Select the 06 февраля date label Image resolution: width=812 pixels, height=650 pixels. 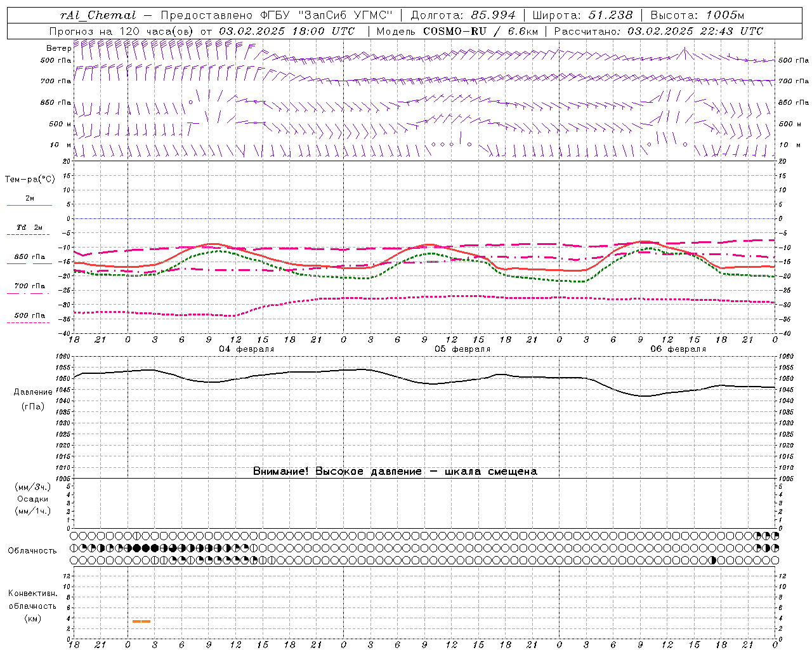tap(678, 349)
